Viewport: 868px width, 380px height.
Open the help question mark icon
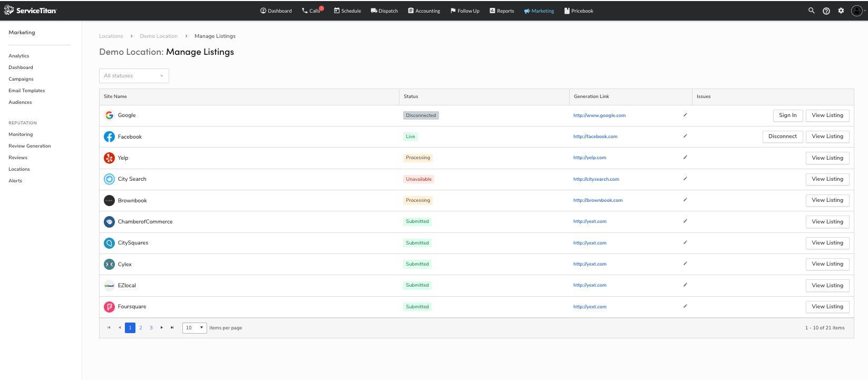tap(826, 11)
